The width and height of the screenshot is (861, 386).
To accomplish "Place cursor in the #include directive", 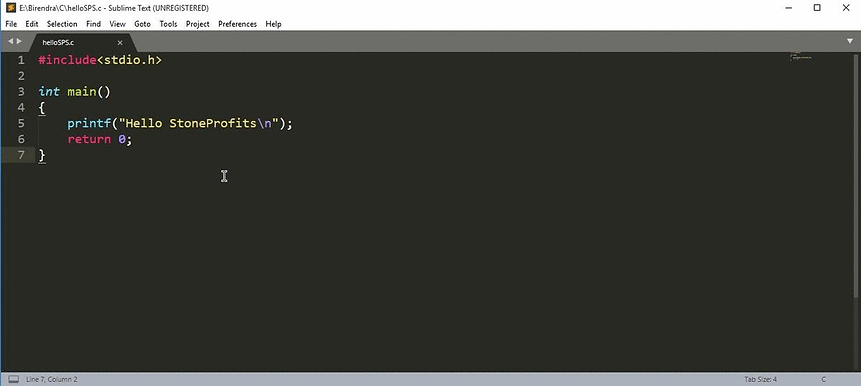I will coord(67,60).
